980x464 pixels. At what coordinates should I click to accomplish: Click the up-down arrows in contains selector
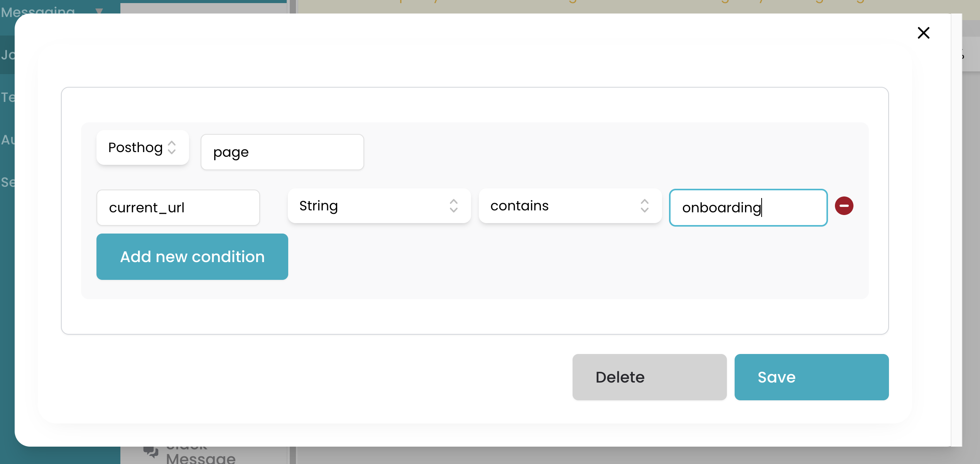644,206
